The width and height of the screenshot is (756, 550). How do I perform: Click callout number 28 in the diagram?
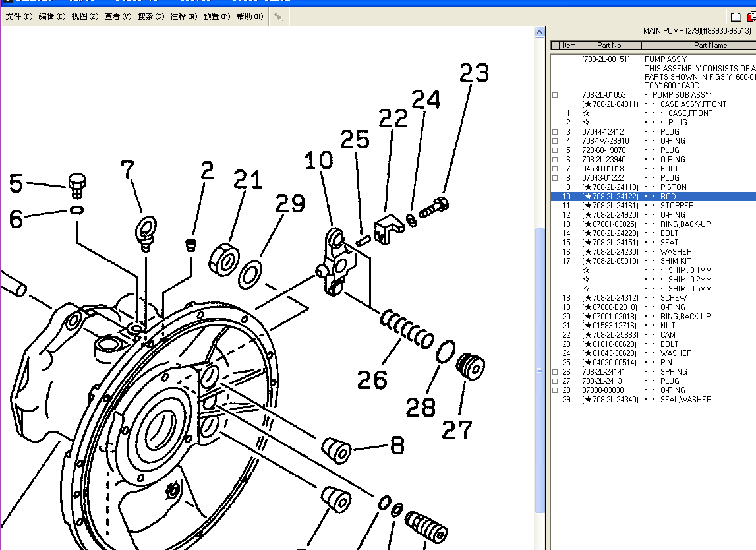[x=421, y=408]
